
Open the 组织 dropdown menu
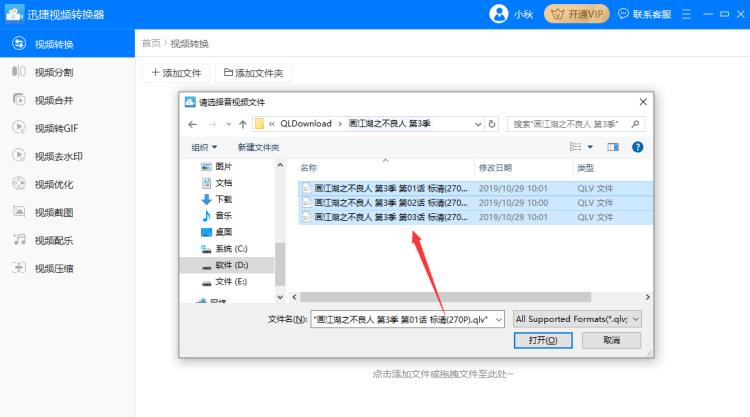(204, 147)
